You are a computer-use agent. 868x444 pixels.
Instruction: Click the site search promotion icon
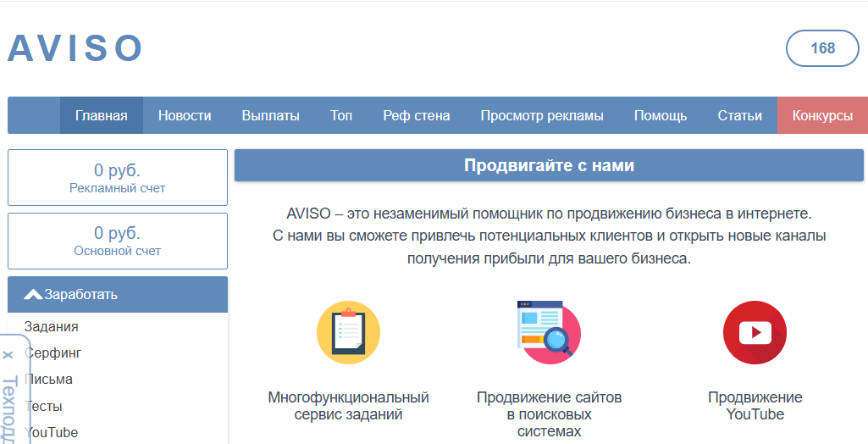549,332
